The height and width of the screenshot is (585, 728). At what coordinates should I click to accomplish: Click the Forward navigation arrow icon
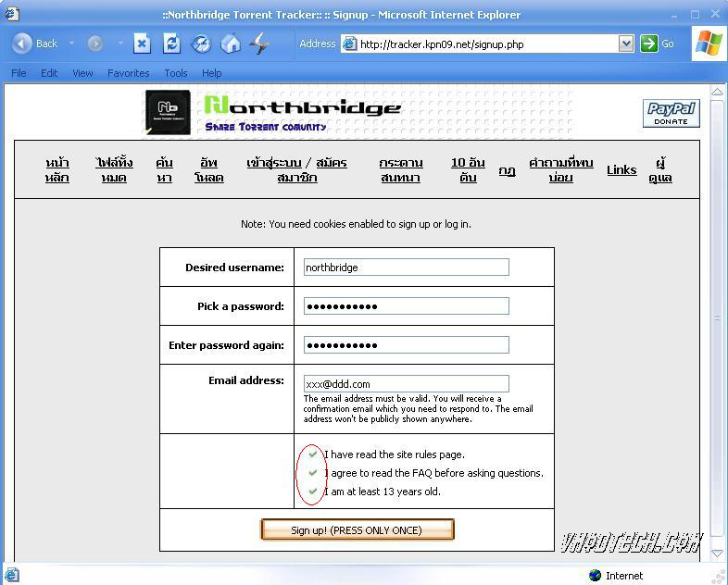pos(94,44)
